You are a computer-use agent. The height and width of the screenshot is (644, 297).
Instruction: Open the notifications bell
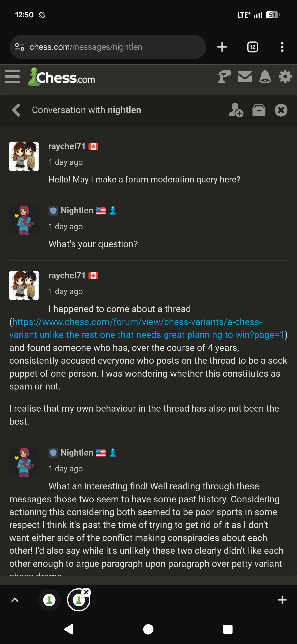265,77
